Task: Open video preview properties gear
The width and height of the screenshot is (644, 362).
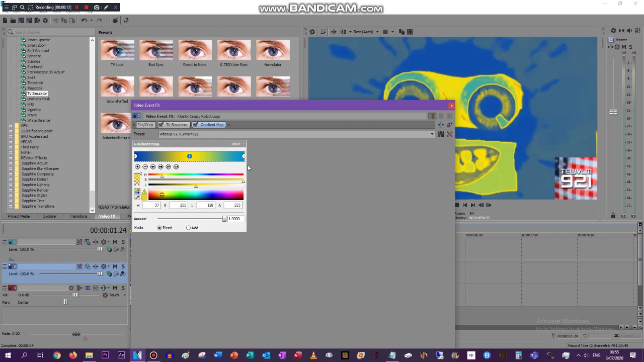Action: (x=312, y=32)
